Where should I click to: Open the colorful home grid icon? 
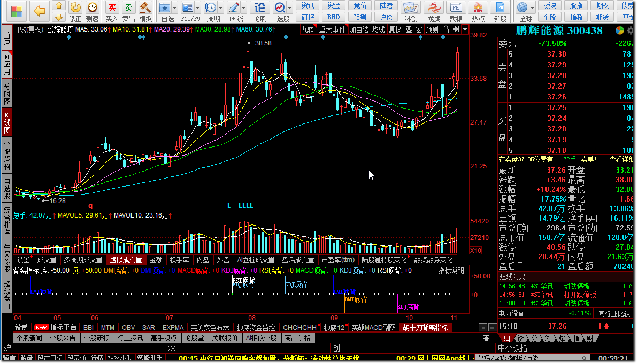17,11
